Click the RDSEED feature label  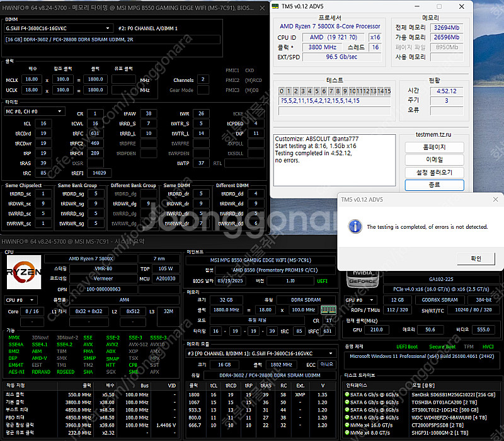(x=66, y=372)
